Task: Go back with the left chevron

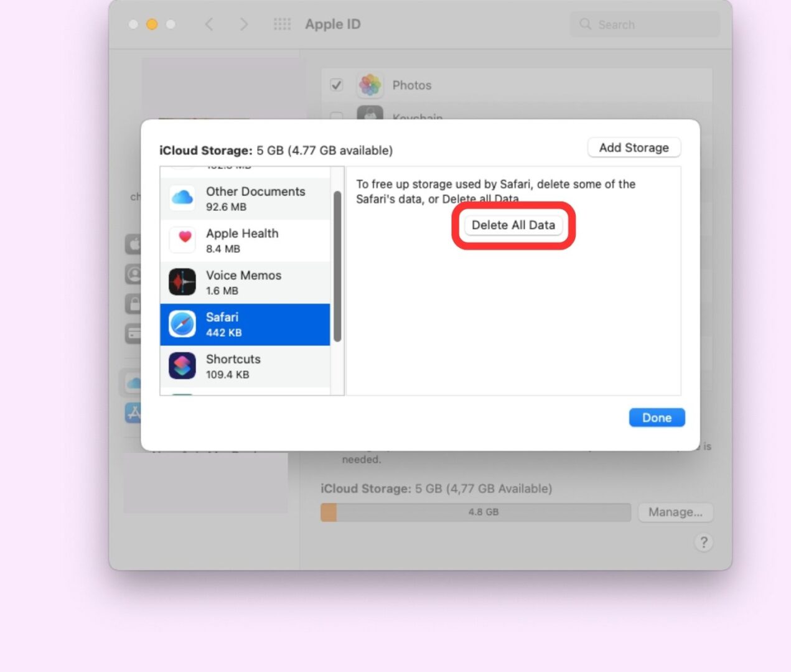Action: pos(209,24)
